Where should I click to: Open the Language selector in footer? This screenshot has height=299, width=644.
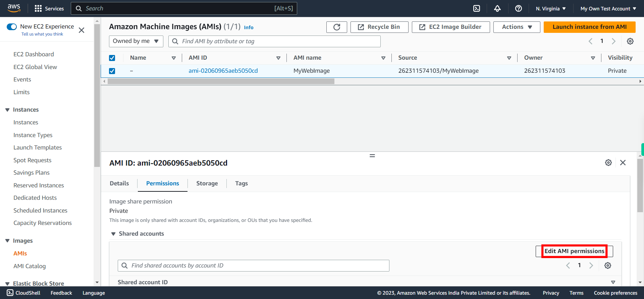pos(94,293)
